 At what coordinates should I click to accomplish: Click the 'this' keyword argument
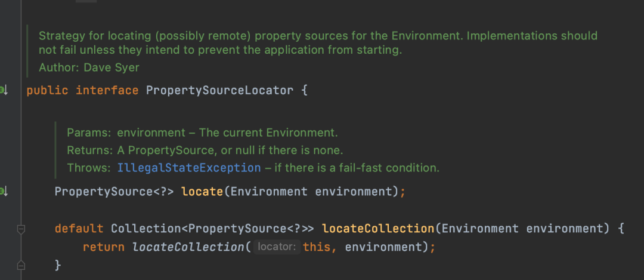(x=316, y=247)
